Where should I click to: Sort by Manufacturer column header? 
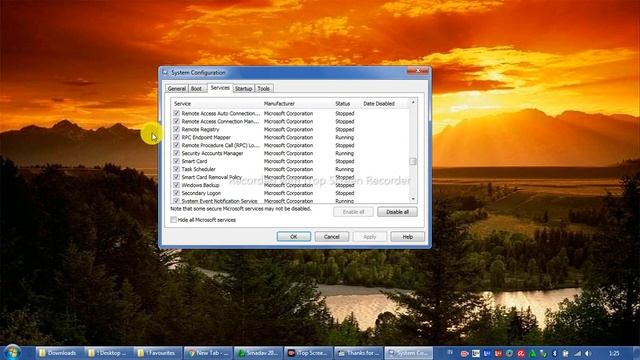coord(298,104)
